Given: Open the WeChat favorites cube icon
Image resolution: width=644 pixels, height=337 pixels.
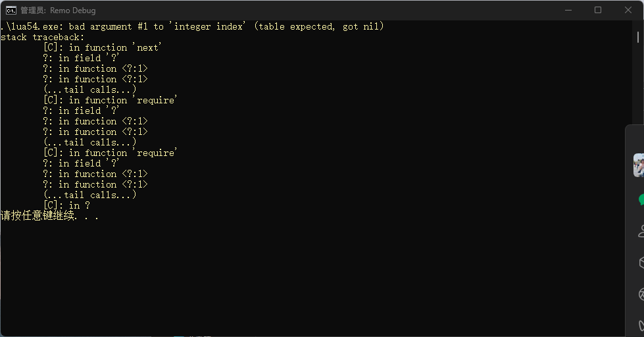Looking at the screenshot, I should click(x=641, y=263).
